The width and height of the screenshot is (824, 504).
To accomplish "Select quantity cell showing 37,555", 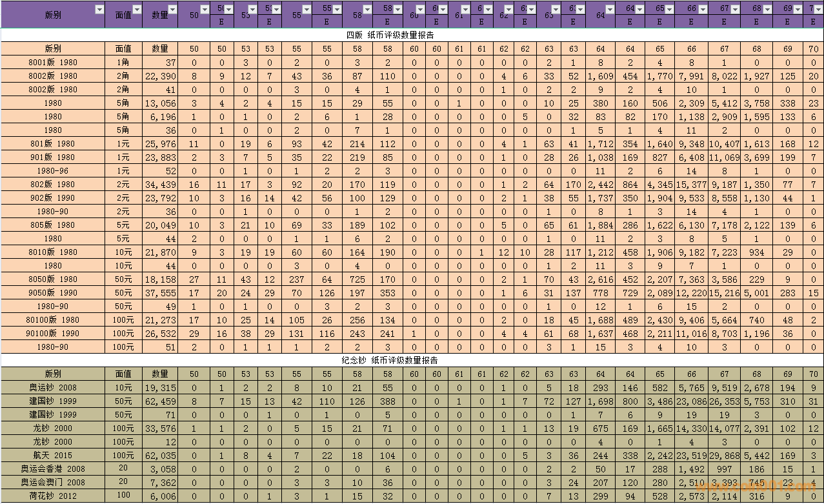I will (x=159, y=293).
